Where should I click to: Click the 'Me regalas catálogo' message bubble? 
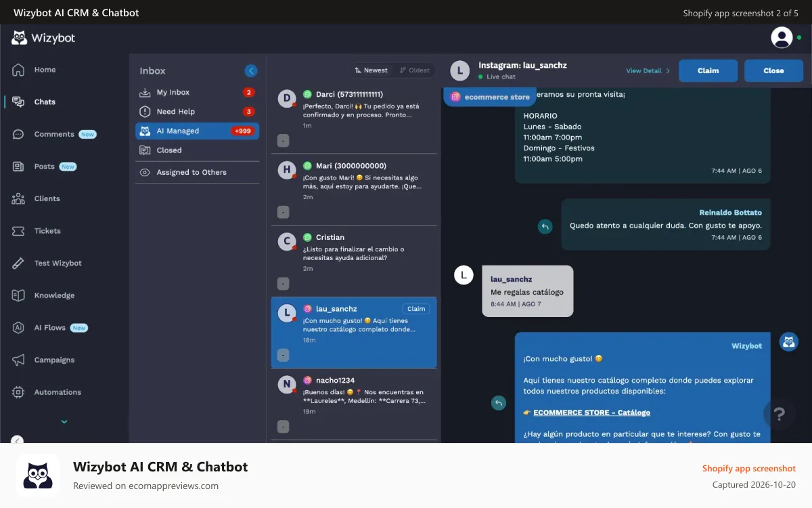pos(528,291)
